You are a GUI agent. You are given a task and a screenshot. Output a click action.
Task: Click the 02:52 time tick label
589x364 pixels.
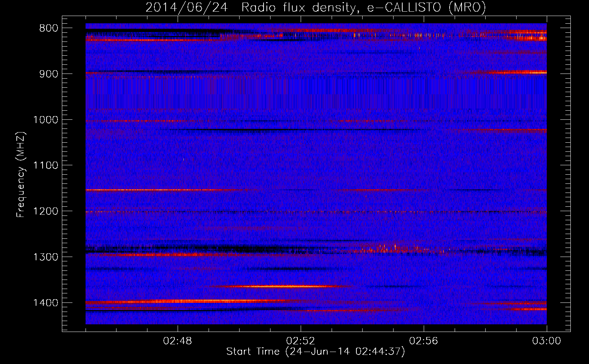(301, 341)
